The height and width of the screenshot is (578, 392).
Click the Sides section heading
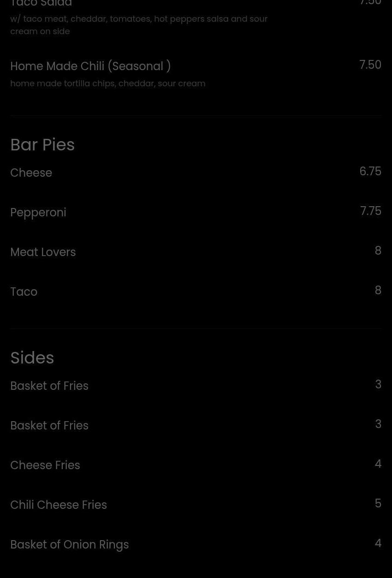(32, 358)
